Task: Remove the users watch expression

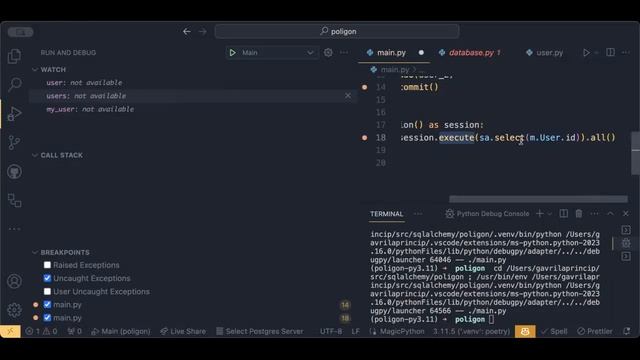Action: click(348, 96)
